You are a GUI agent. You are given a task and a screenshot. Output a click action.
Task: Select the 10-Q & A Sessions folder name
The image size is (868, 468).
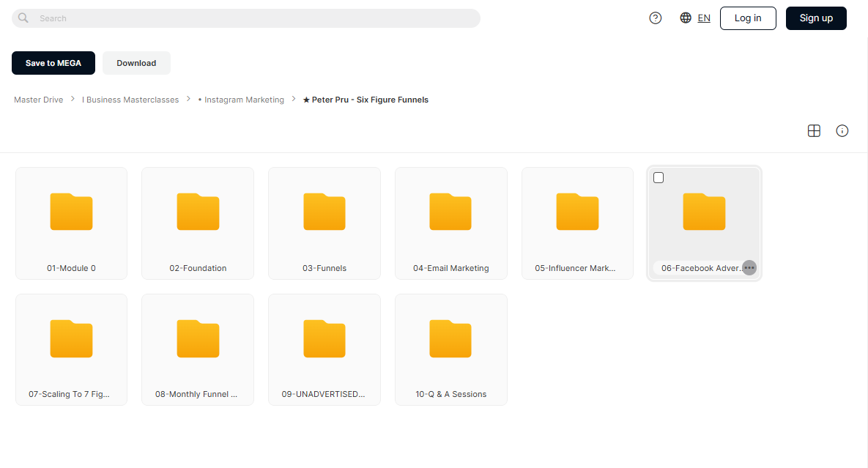pyautogui.click(x=450, y=395)
